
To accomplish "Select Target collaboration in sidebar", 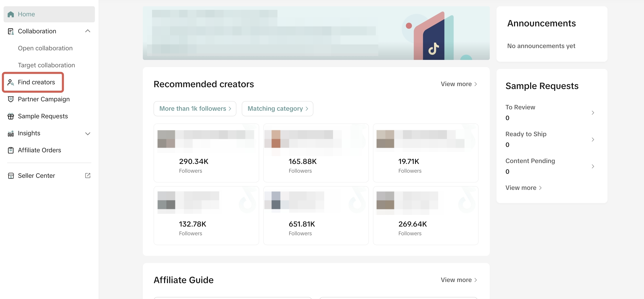I will (x=46, y=65).
